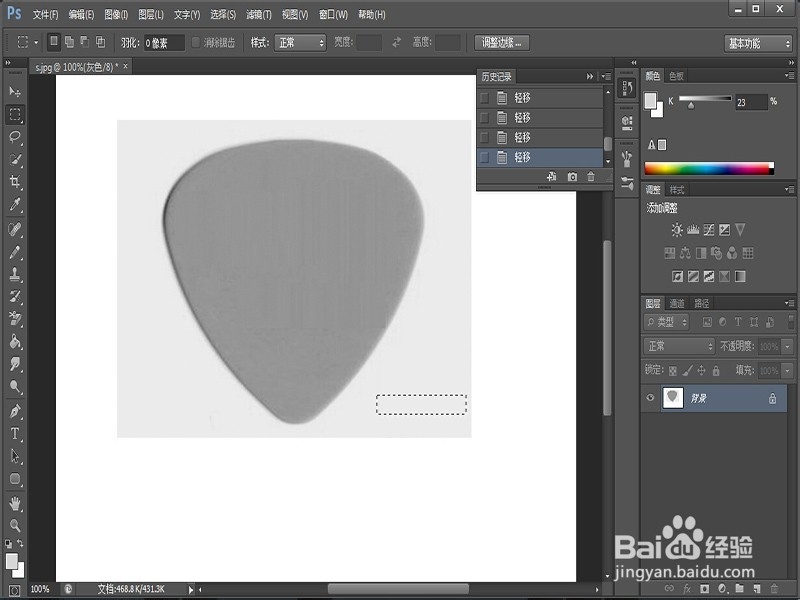Toggle lock image pixels
800x600 pixels.
[688, 371]
